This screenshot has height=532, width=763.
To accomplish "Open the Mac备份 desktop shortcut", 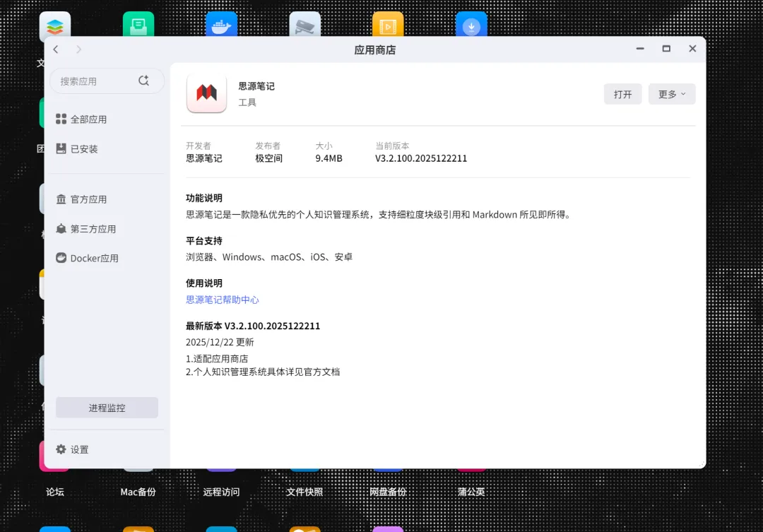I will pos(138,492).
